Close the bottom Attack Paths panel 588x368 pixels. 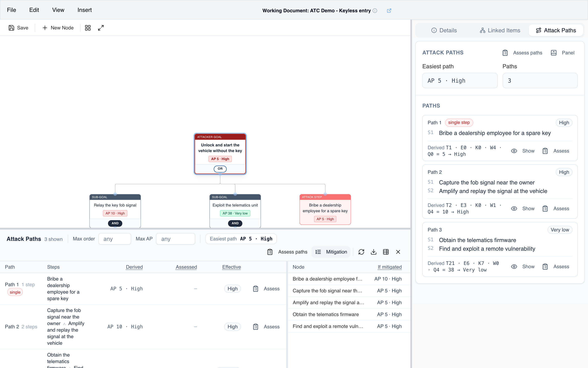pyautogui.click(x=398, y=252)
